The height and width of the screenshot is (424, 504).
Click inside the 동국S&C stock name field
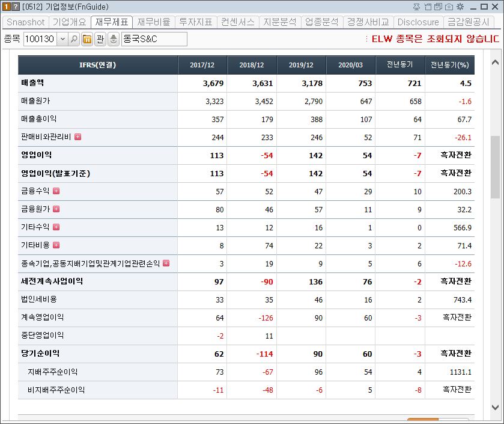[x=153, y=38]
